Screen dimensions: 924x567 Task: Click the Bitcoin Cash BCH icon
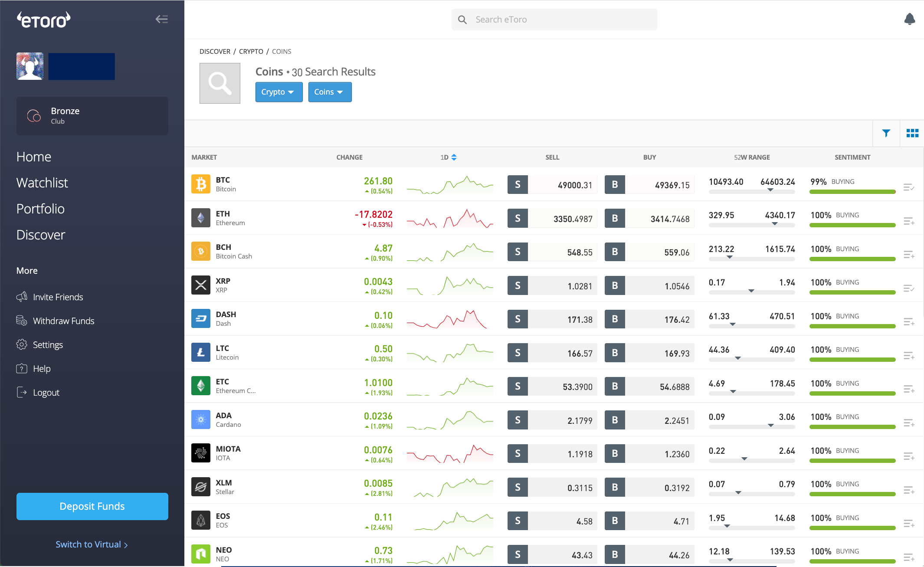[x=201, y=252]
